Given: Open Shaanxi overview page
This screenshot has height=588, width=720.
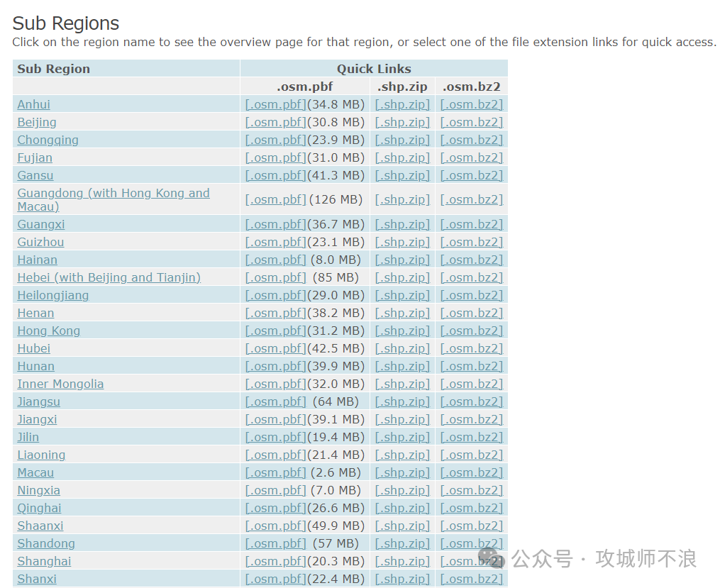Looking at the screenshot, I should click(40, 526).
